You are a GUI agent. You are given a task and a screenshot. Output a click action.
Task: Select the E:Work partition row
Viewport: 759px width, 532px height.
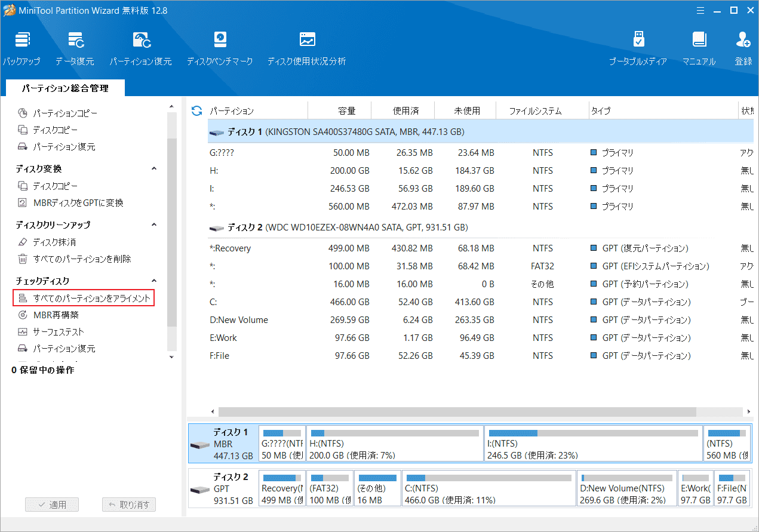pos(481,338)
